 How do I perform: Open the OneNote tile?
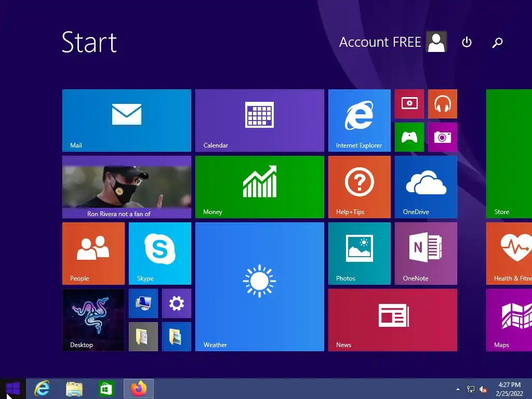pos(426,254)
